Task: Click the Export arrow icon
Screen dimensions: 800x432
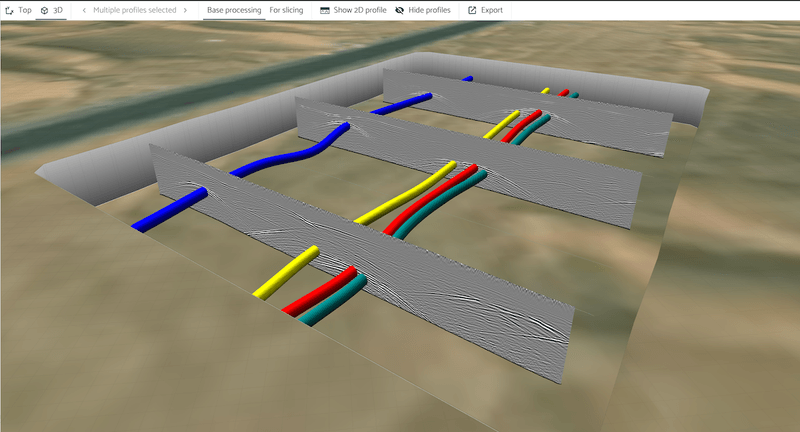Action: [472, 10]
